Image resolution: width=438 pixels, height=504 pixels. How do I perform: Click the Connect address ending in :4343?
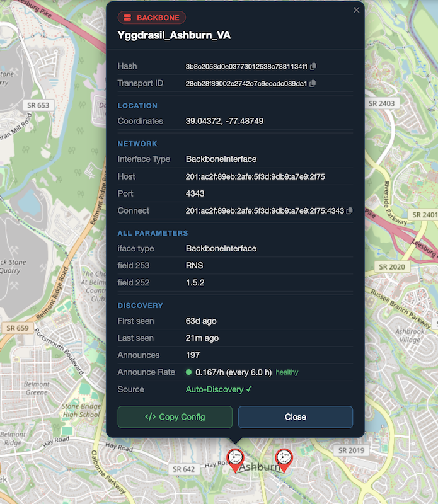265,211
